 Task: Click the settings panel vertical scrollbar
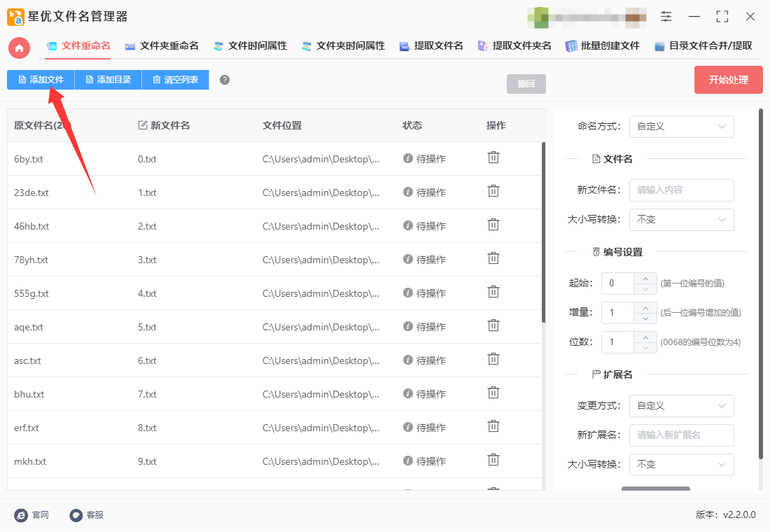point(761,284)
